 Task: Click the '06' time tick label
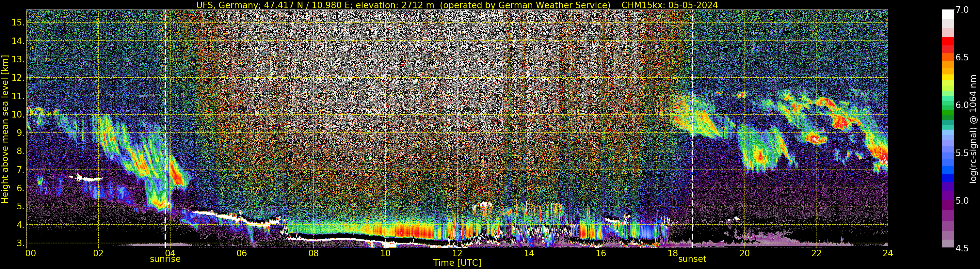pos(242,253)
